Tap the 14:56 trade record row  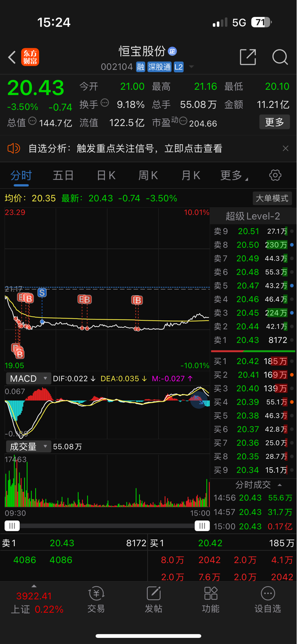[x=253, y=498]
